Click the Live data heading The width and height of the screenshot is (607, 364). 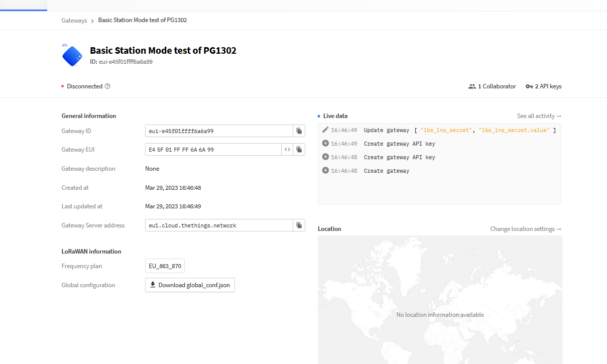[335, 116]
